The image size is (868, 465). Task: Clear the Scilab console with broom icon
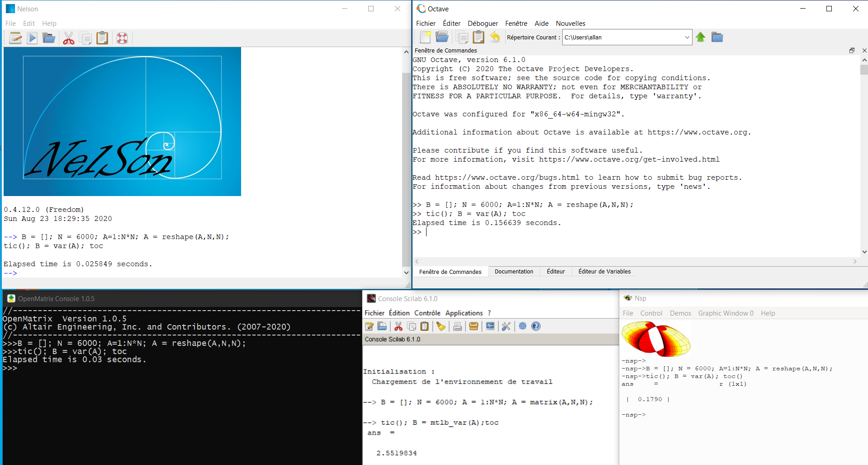tap(441, 326)
